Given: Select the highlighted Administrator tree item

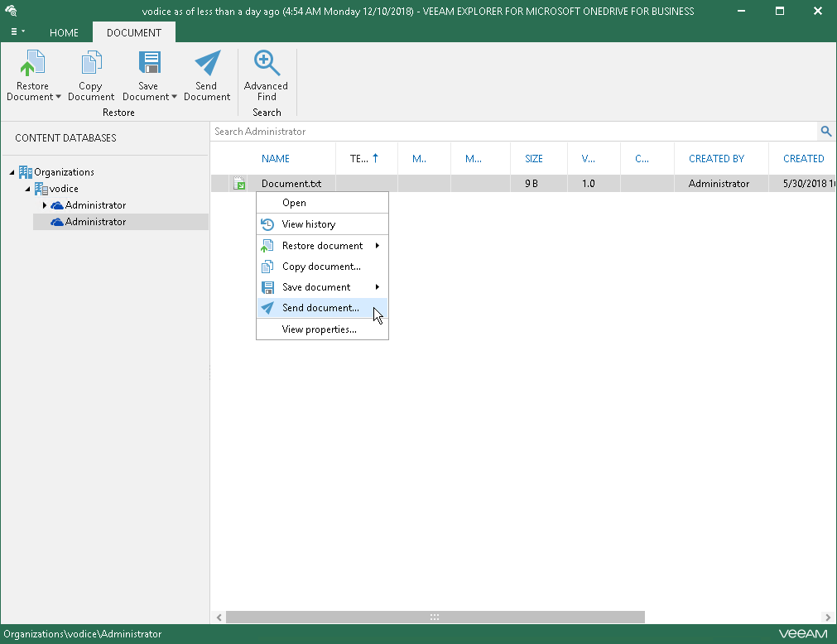Looking at the screenshot, I should point(121,222).
